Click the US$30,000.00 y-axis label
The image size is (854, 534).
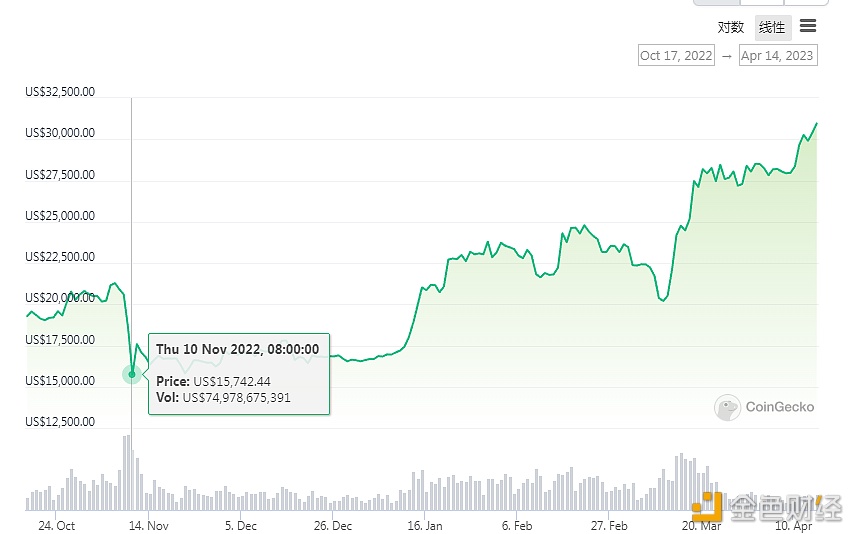(60, 133)
